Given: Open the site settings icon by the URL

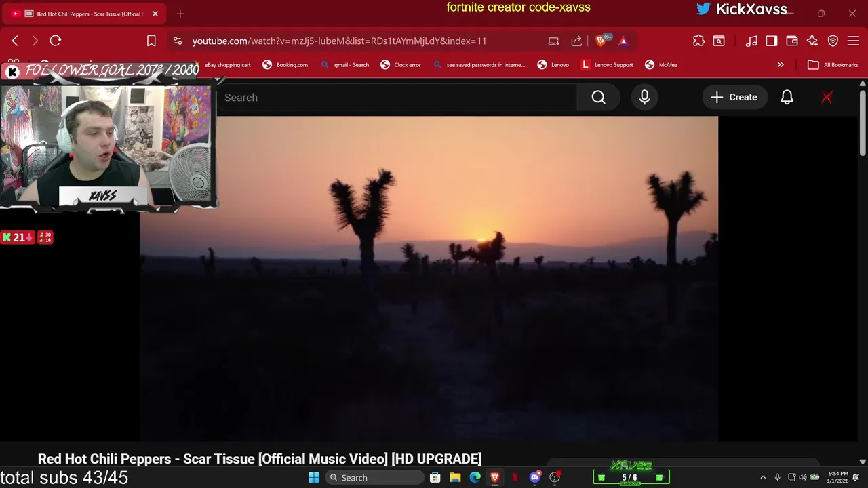Looking at the screenshot, I should pos(178,41).
